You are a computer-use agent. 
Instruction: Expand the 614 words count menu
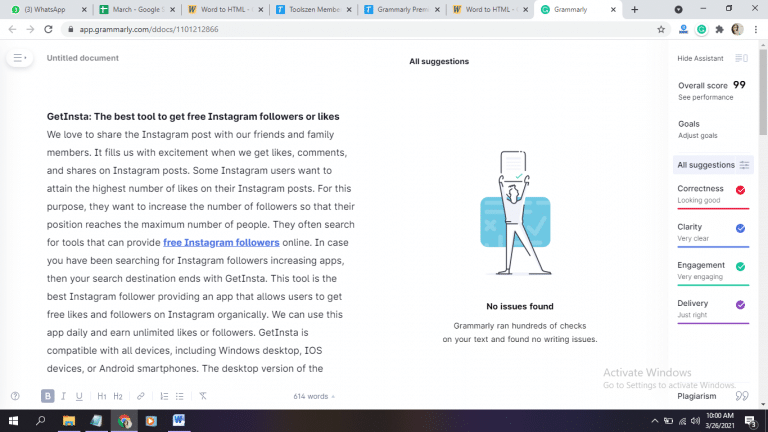tap(314, 396)
